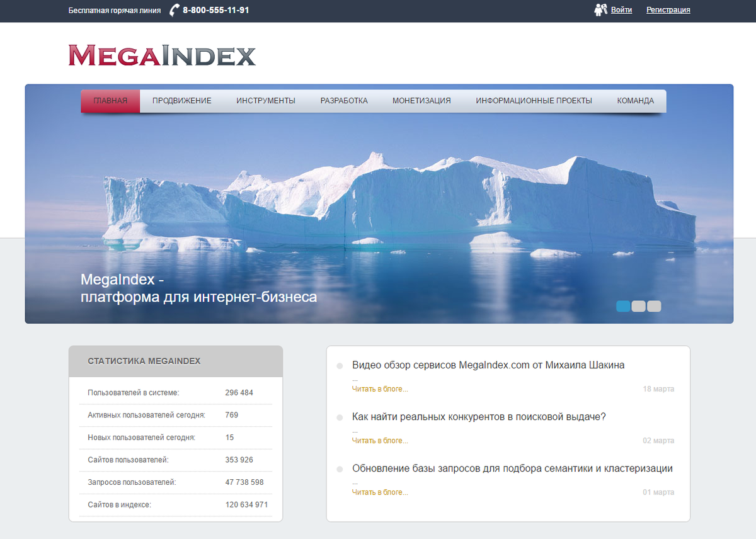Click the Активных пользователей сегодня label
This screenshot has width=756, height=539.
[x=147, y=415]
